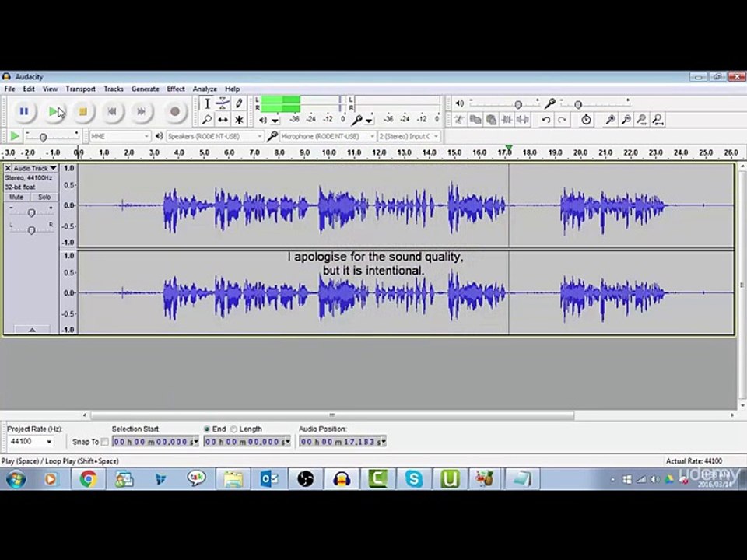
Task: Undo the last action
Action: point(546,120)
